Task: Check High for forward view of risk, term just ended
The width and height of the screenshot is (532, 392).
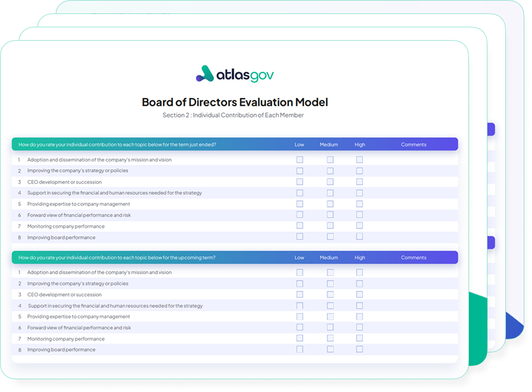Action: pos(360,214)
